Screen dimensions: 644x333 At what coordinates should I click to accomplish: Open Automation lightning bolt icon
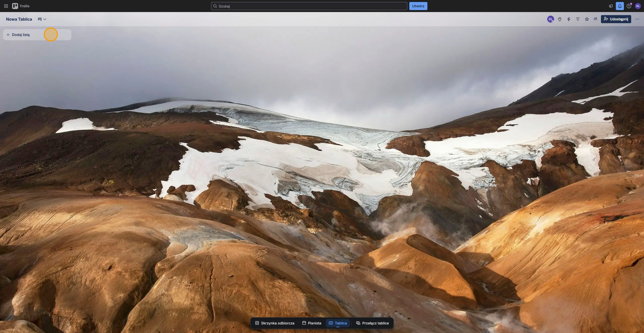[569, 19]
